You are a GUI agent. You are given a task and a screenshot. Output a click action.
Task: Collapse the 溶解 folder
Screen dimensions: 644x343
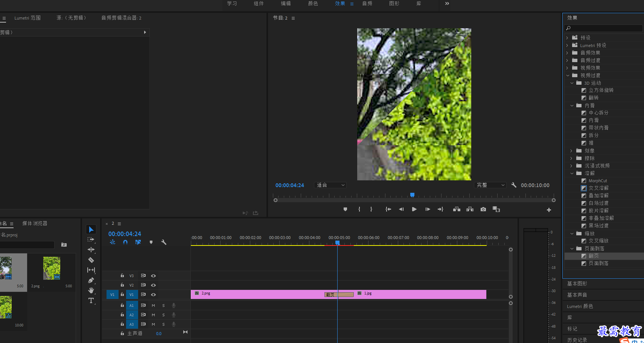click(572, 173)
